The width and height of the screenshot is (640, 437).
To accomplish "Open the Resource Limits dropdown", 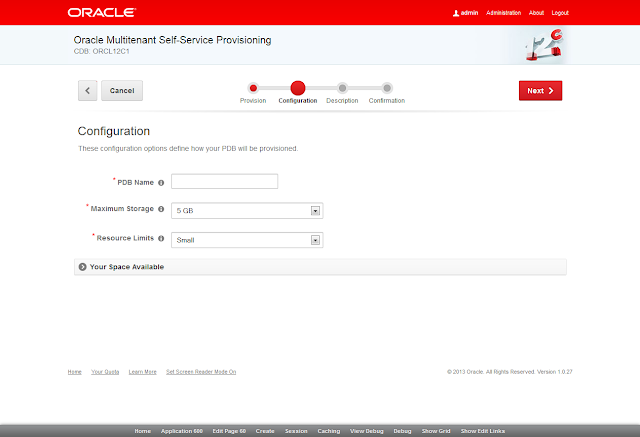I will pos(247,240).
